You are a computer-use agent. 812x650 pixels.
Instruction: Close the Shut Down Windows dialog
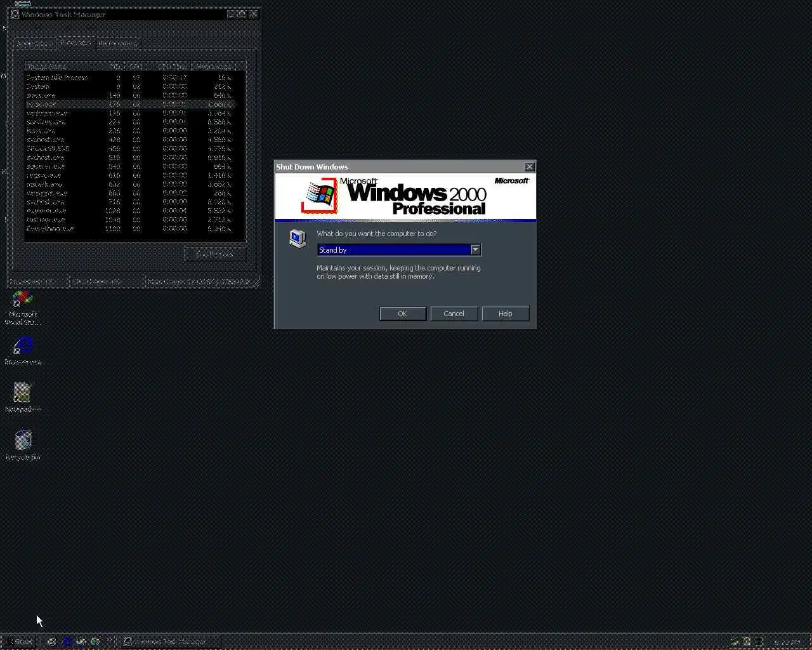530,167
